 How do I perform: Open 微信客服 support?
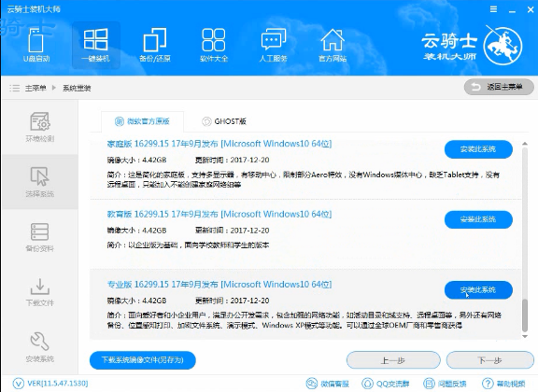pos(327,384)
